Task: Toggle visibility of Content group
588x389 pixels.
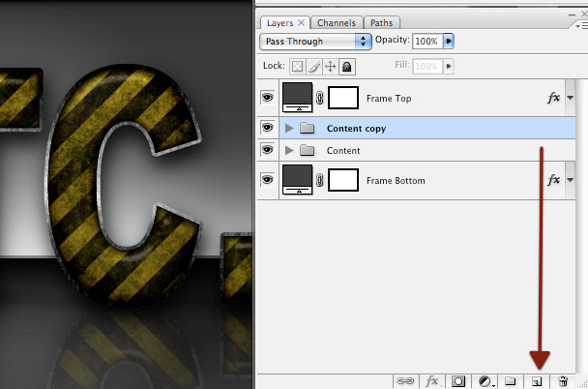Action: click(267, 150)
